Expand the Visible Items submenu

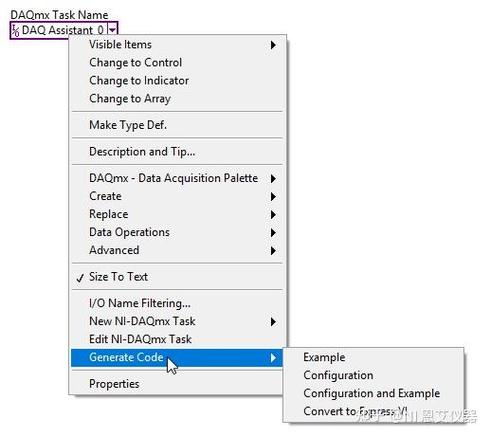(177, 45)
